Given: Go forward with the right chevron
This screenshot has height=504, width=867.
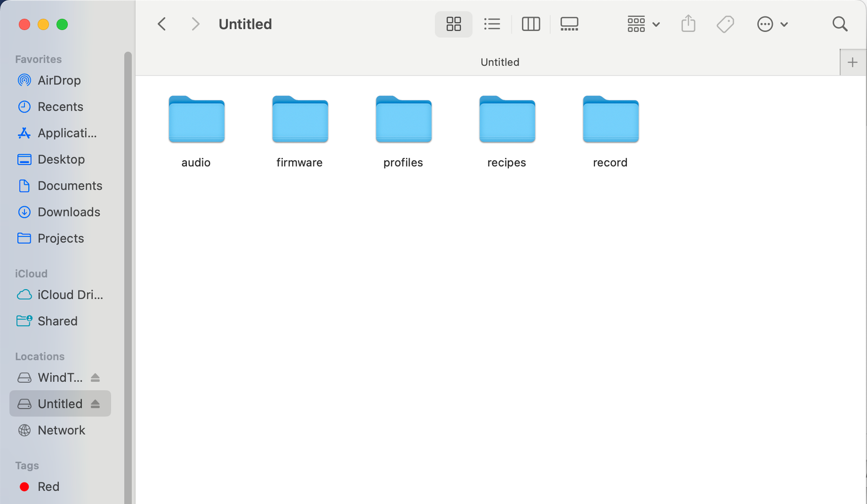Looking at the screenshot, I should pos(196,24).
